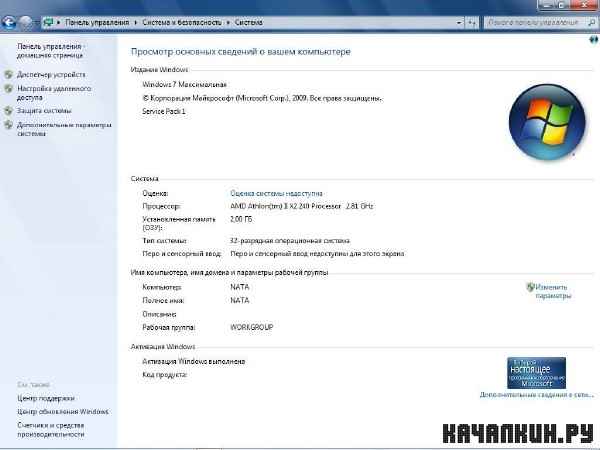
Task: Click the "WORKGROUP" workgroup value
Action: pyautogui.click(x=251, y=327)
